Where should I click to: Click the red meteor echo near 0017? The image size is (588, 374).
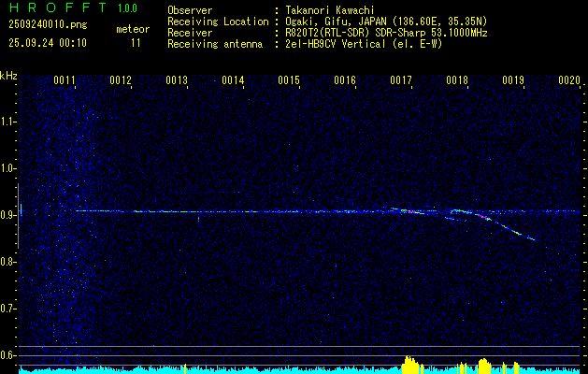(x=412, y=212)
